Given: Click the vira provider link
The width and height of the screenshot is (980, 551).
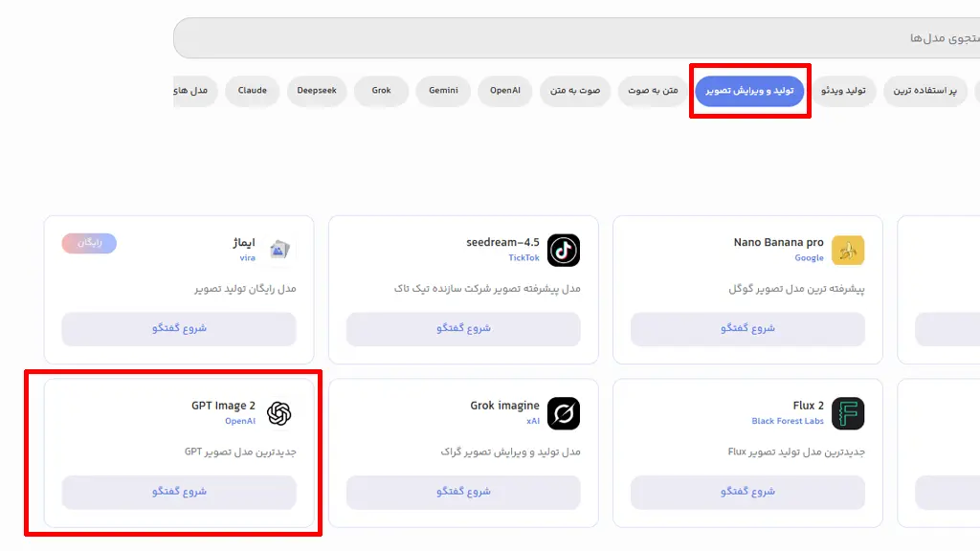Looking at the screenshot, I should click(x=248, y=258).
